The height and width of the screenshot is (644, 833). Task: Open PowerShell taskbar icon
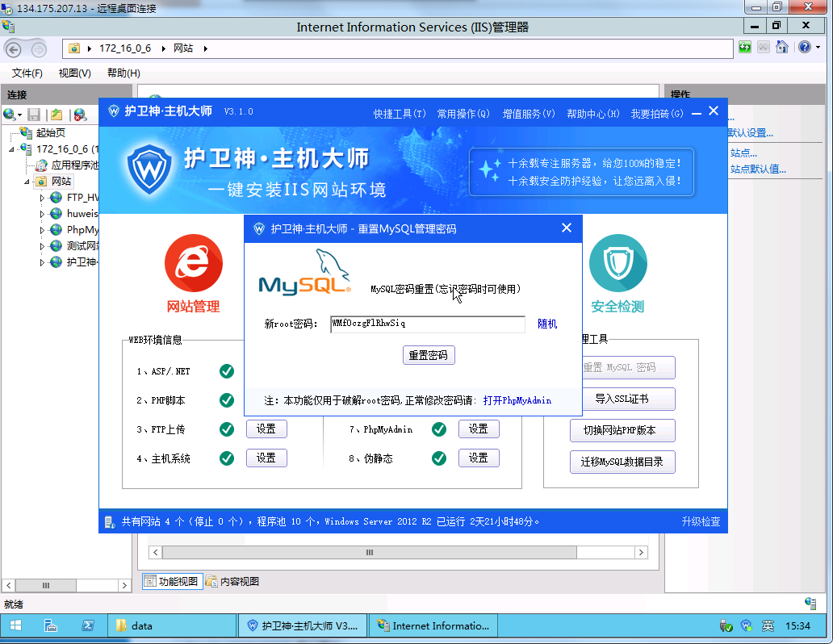(88, 625)
